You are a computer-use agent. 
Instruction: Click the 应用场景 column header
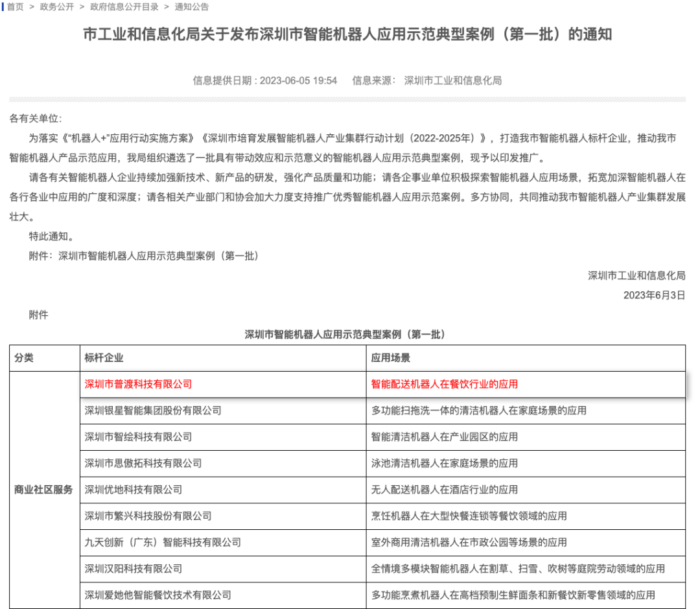point(390,358)
